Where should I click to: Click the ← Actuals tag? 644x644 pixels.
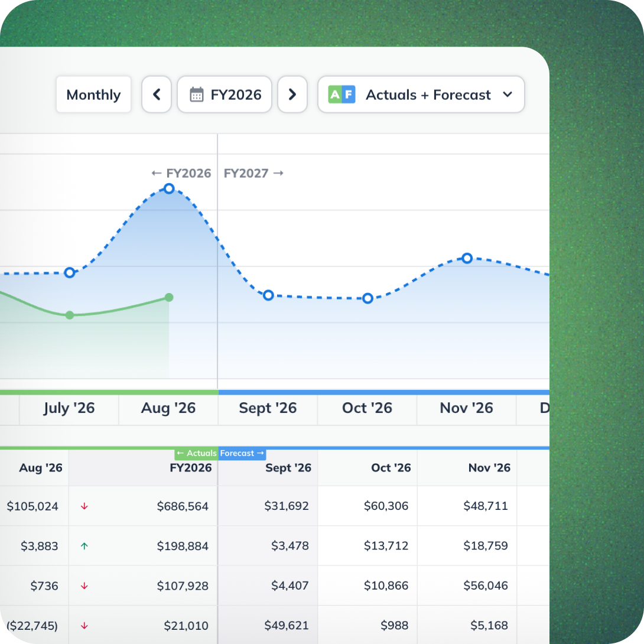coord(197,453)
